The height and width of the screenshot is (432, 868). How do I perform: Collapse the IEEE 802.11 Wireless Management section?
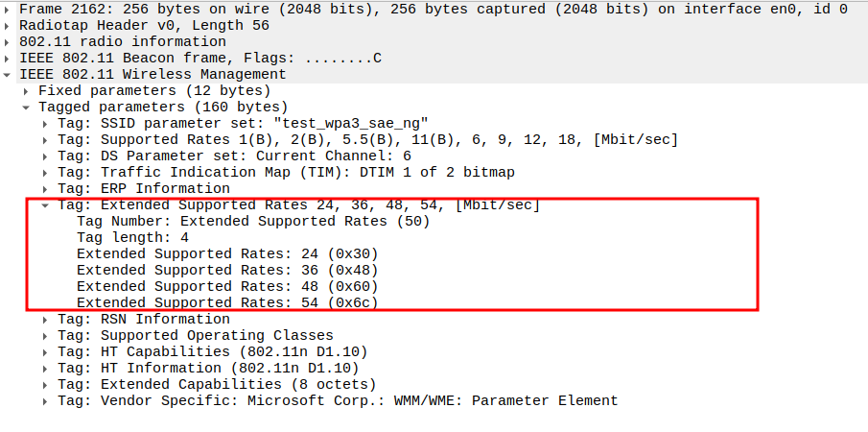[9, 75]
